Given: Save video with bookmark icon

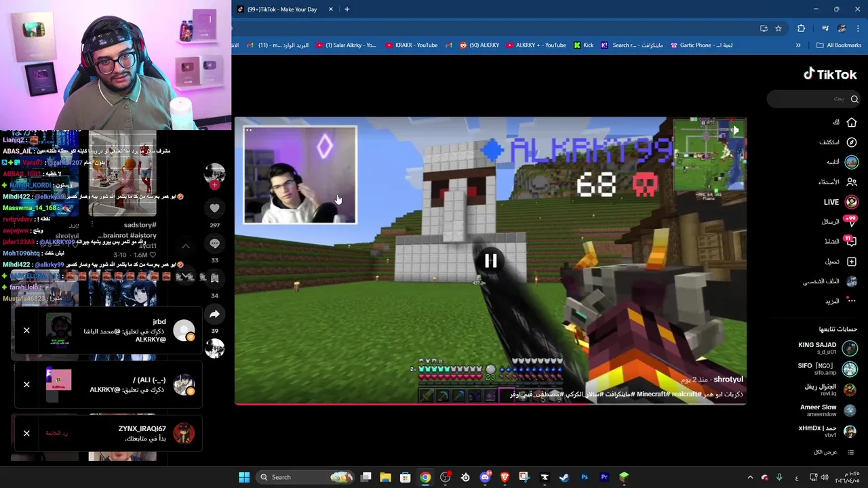Looking at the screenshot, I should click(x=214, y=278).
